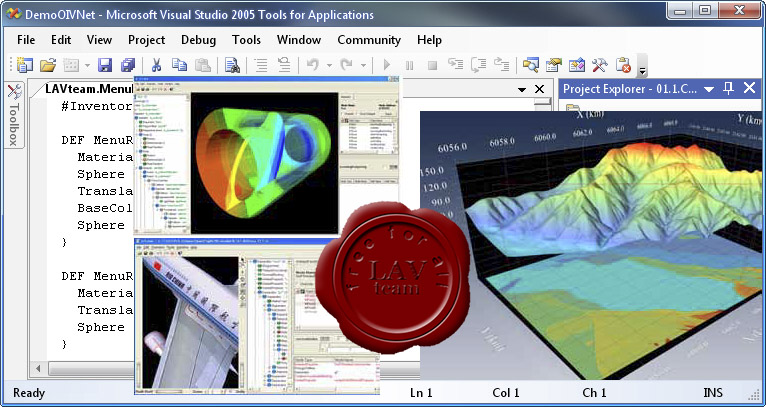Click the #Inventor code line
This screenshot has width=766, height=407.
coord(96,107)
